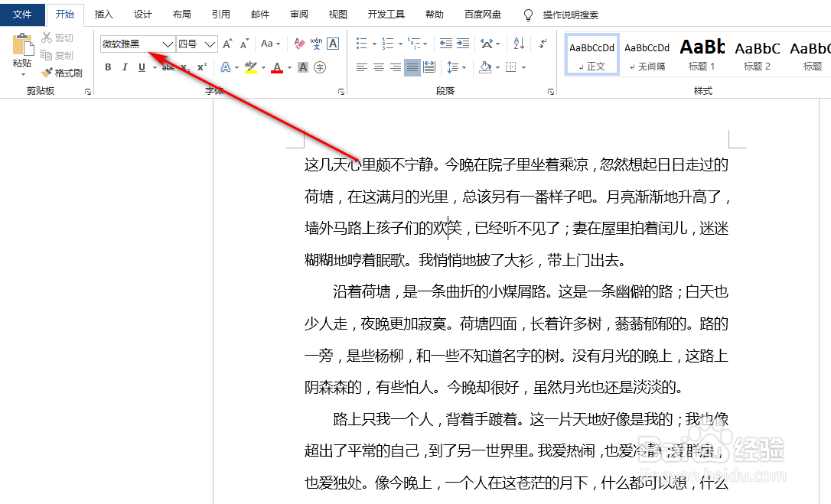Sort text with the A-Z sort icon
Viewport: 831px width, 504px height.
[x=519, y=44]
